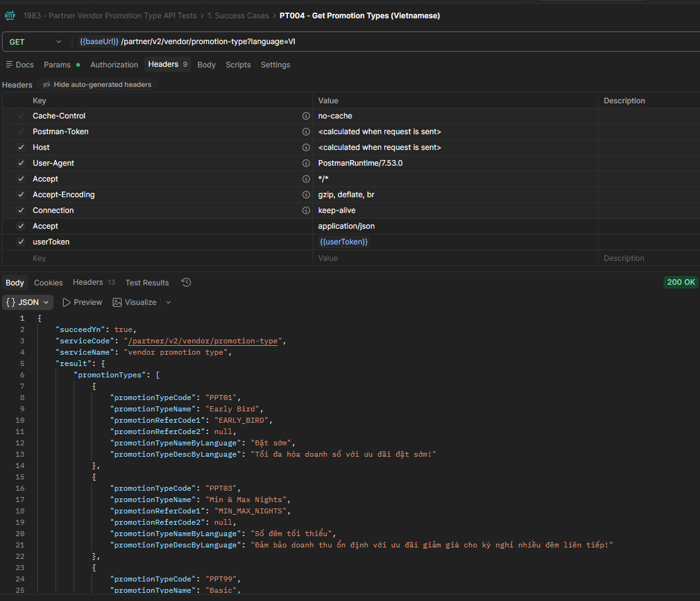Uncheck the userToken header

pos(21,242)
